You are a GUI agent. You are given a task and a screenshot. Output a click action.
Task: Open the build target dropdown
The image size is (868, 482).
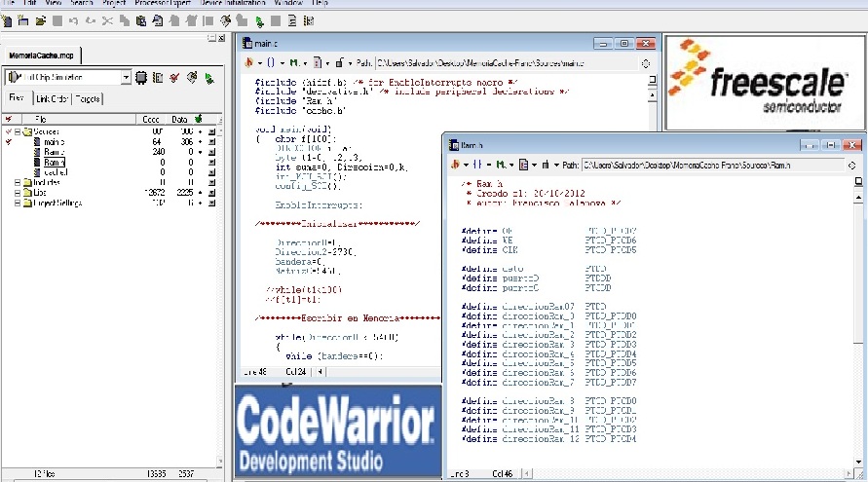point(126,77)
